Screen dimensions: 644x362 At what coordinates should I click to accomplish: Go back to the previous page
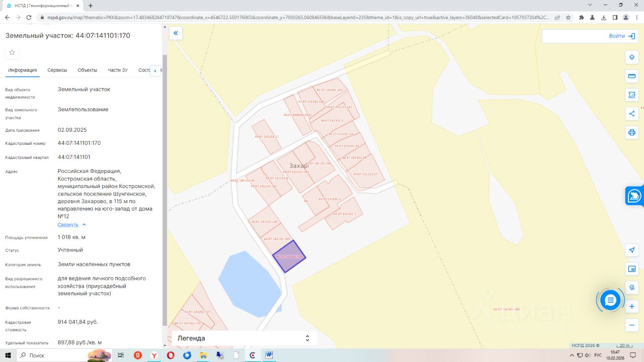7,17
